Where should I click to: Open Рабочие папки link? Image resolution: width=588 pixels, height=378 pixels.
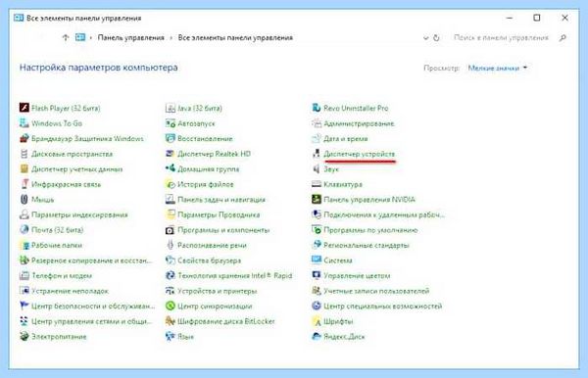tap(57, 245)
